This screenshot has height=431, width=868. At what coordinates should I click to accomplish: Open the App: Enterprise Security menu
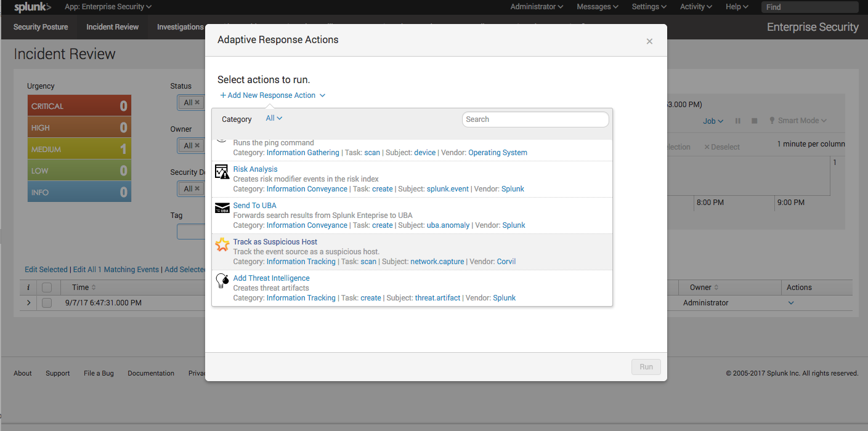(108, 7)
